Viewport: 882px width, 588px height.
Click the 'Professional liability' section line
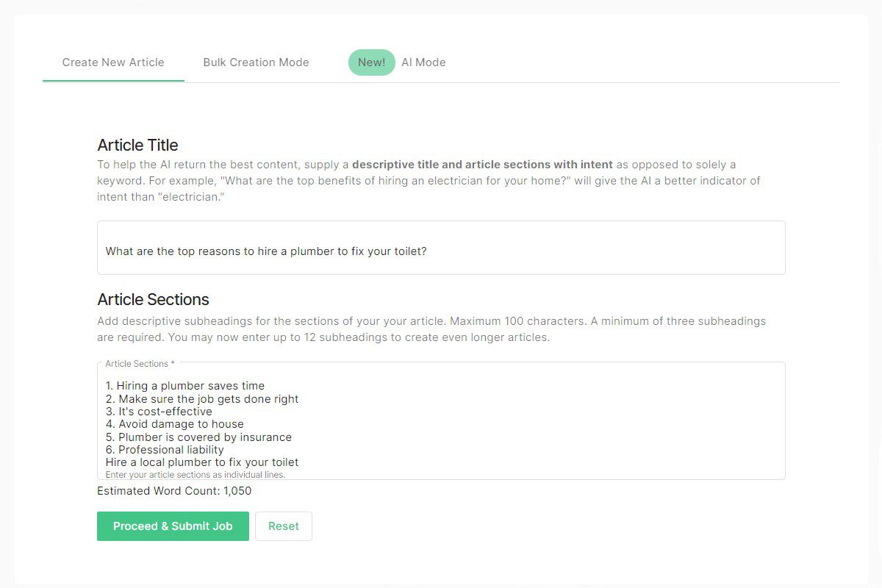(x=165, y=450)
